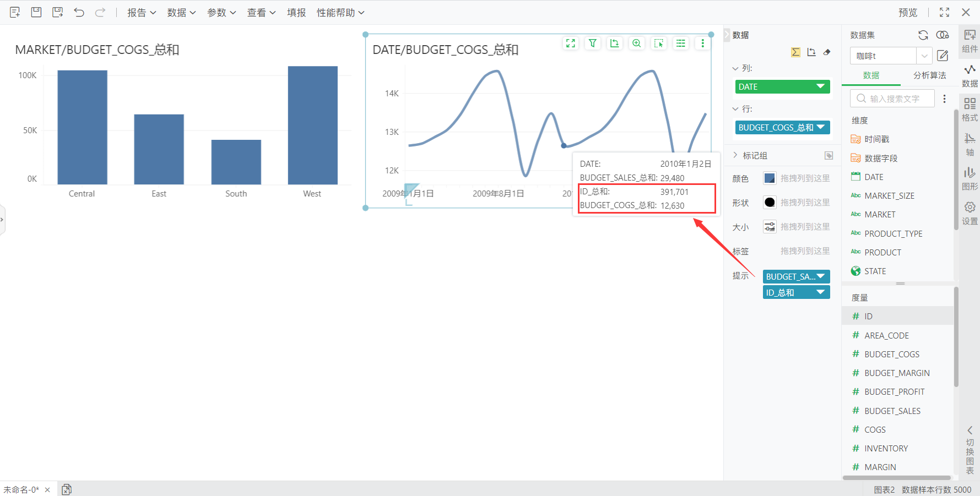Maximize the line chart component

tap(571, 43)
